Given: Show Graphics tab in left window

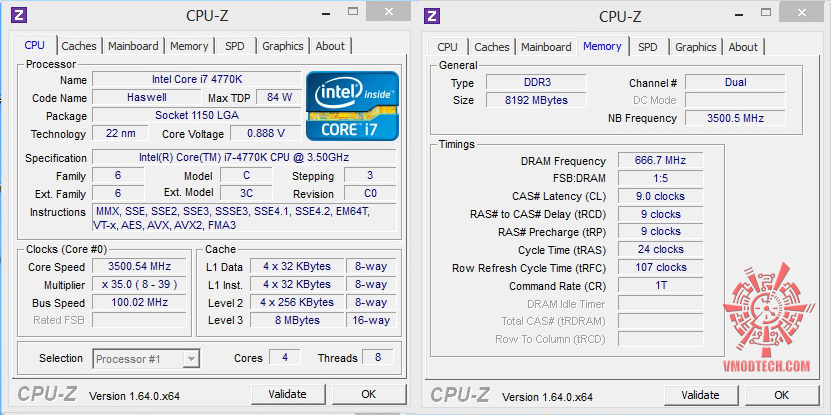Looking at the screenshot, I should pyautogui.click(x=282, y=46).
